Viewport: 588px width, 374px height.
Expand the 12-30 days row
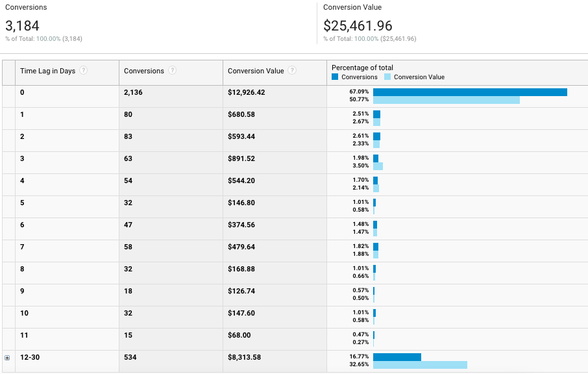pyautogui.click(x=8, y=358)
